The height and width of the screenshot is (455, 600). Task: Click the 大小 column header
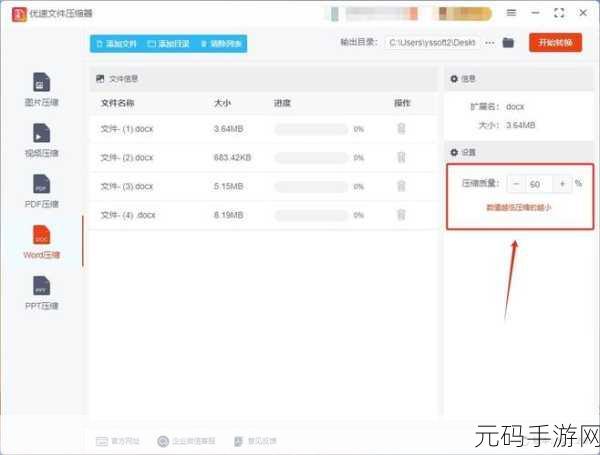(222, 103)
